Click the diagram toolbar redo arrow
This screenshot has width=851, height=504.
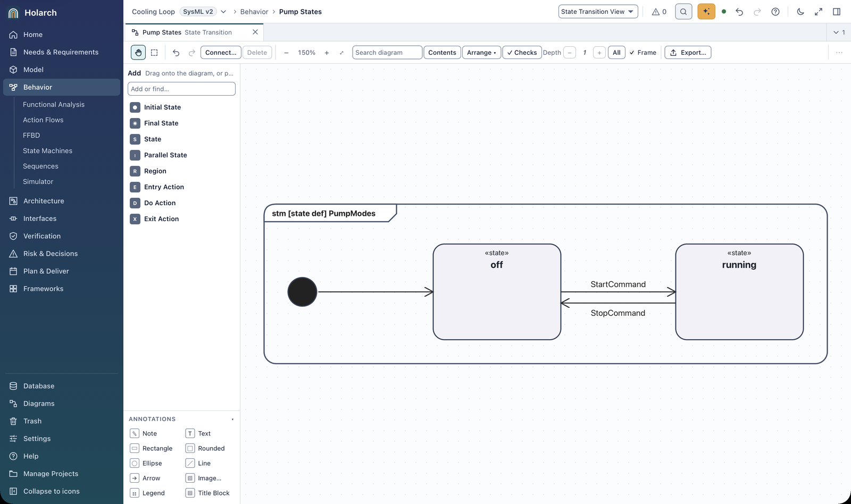tap(192, 53)
